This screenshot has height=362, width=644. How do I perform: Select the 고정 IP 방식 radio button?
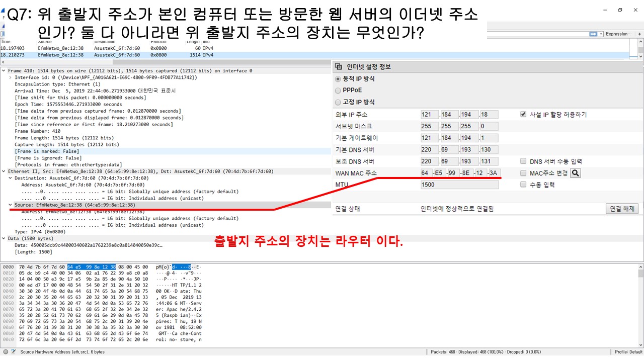338,102
